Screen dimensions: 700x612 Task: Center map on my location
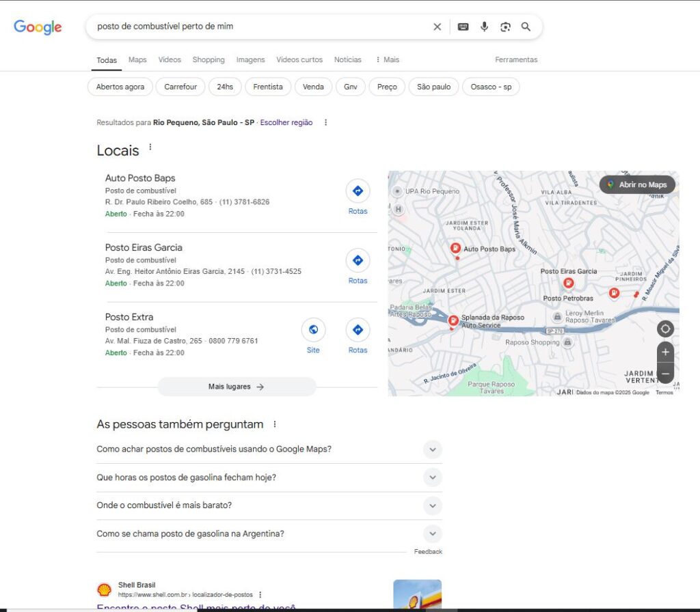(665, 329)
